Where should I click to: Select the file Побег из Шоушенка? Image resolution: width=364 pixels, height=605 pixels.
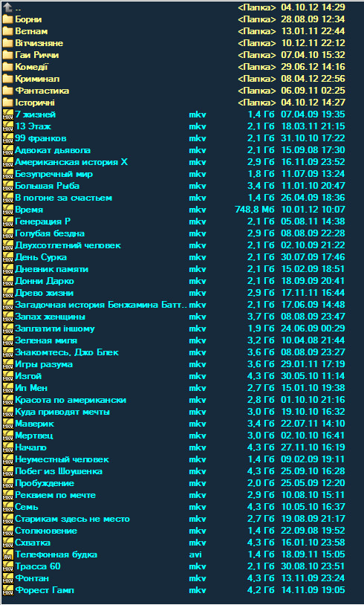(x=59, y=472)
